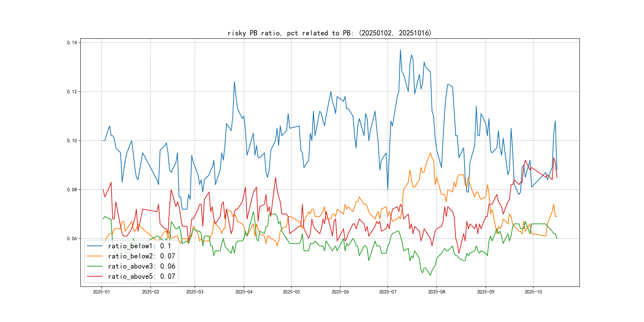This screenshot has width=644, height=322.
Task: Click the 0.12 y-axis tick label
Action: 72,91
